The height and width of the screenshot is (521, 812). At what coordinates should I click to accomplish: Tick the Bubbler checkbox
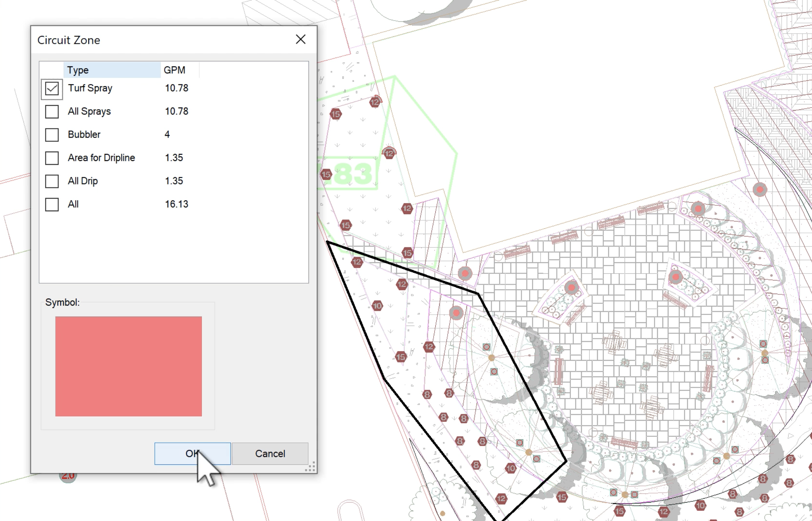pos(52,135)
